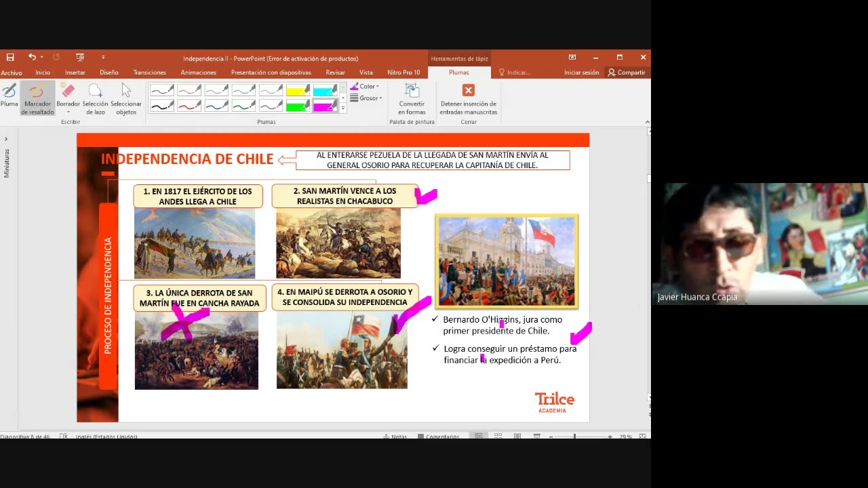868x488 pixels.
Task: Switch to the Revisar tab
Action: (335, 73)
